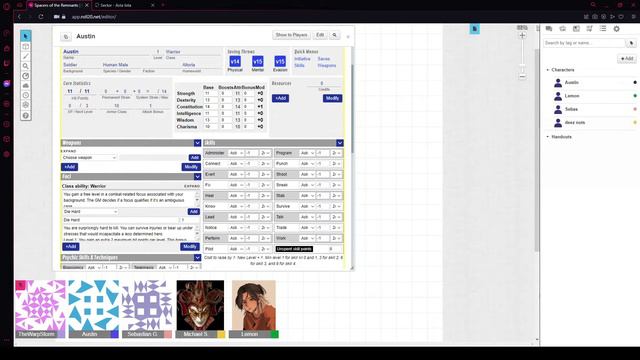Open the layer cube tool
The width and height of the screenshot is (640, 360).
tap(26, 47)
